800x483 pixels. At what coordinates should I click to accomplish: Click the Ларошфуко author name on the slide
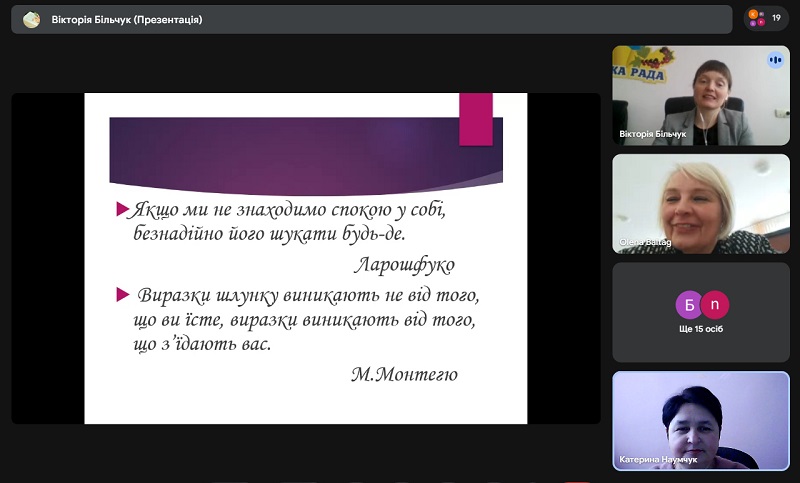[404, 265]
